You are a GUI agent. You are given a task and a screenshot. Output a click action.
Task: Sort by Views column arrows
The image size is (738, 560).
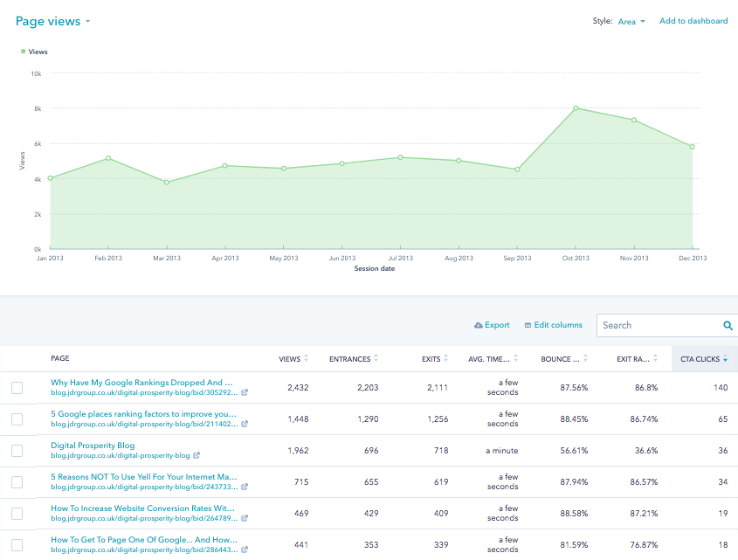tap(306, 358)
